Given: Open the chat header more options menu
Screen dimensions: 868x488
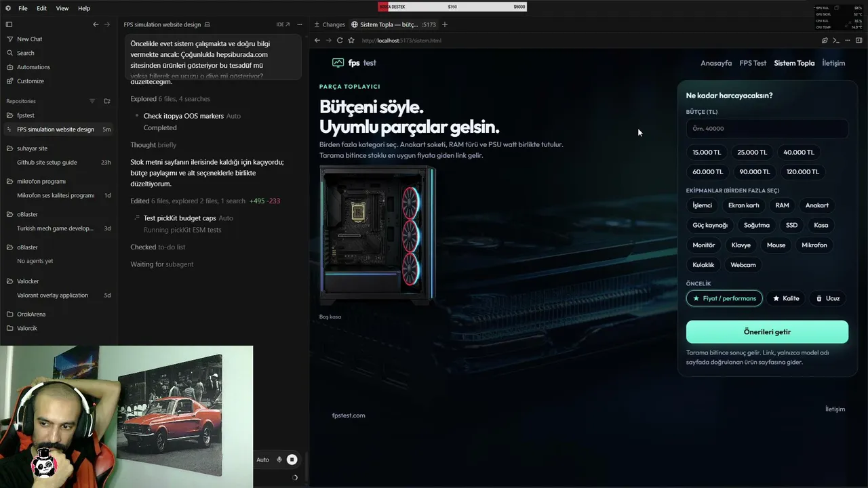Looking at the screenshot, I should tap(300, 24).
